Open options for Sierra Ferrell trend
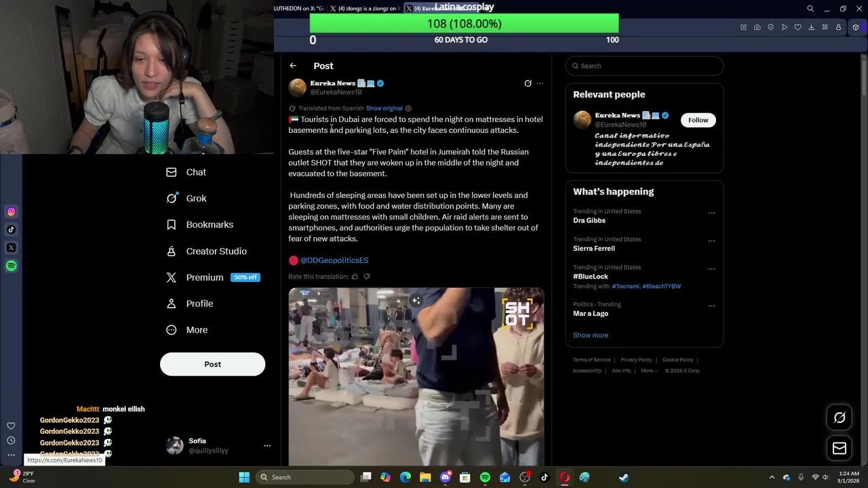The image size is (868, 488). (x=711, y=241)
